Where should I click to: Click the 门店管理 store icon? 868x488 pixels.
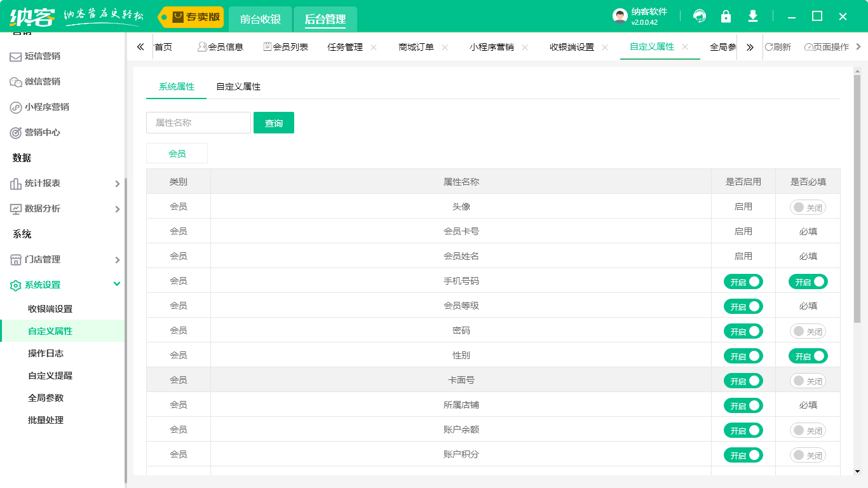[x=16, y=260]
